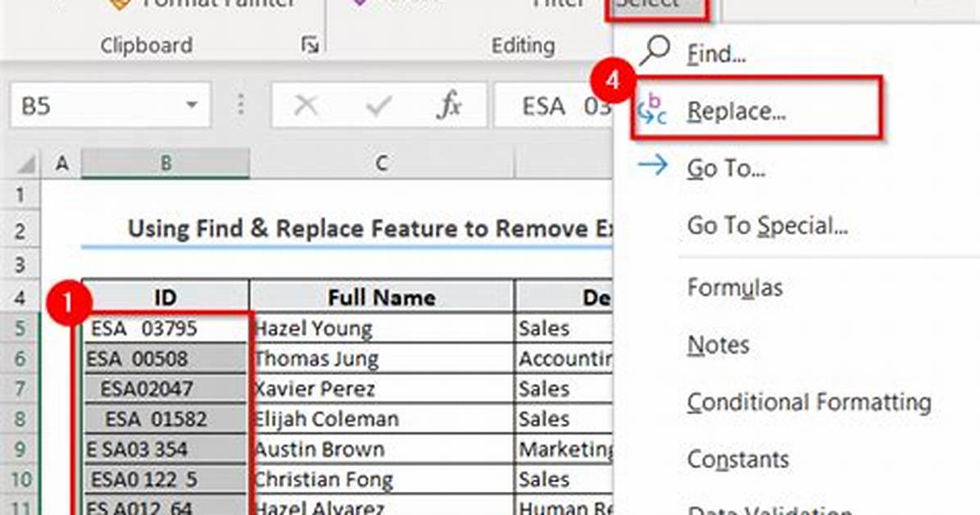Select cell containing "ESA 01582"
The height and width of the screenshot is (515, 980).
click(166, 418)
